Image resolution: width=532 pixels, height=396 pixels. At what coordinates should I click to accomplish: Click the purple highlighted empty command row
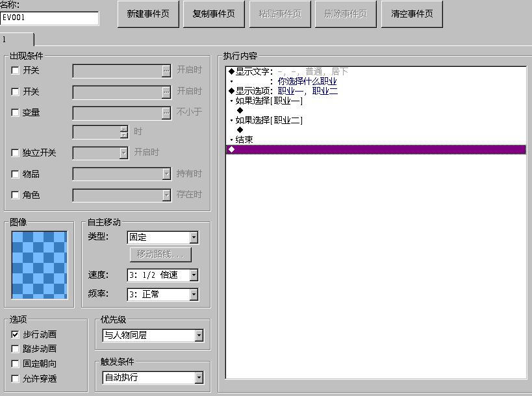376,149
